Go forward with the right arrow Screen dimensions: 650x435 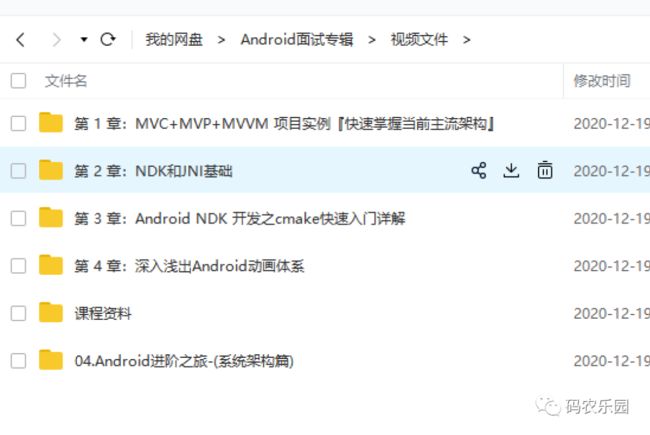pyautogui.click(x=56, y=40)
